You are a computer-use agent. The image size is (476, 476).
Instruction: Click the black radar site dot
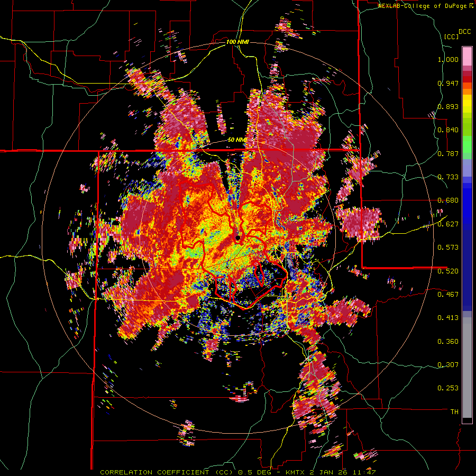(237, 237)
